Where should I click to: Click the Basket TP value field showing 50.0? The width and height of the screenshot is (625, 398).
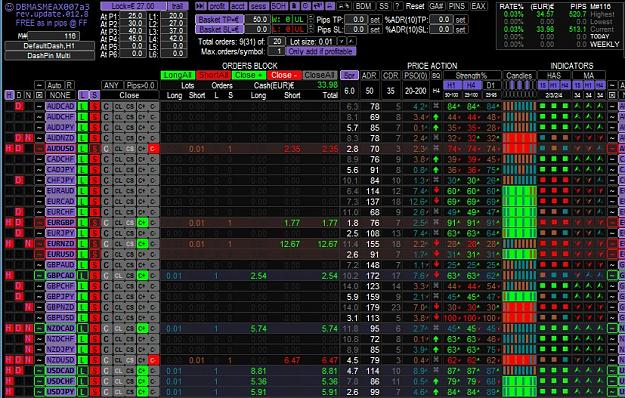tap(257, 19)
